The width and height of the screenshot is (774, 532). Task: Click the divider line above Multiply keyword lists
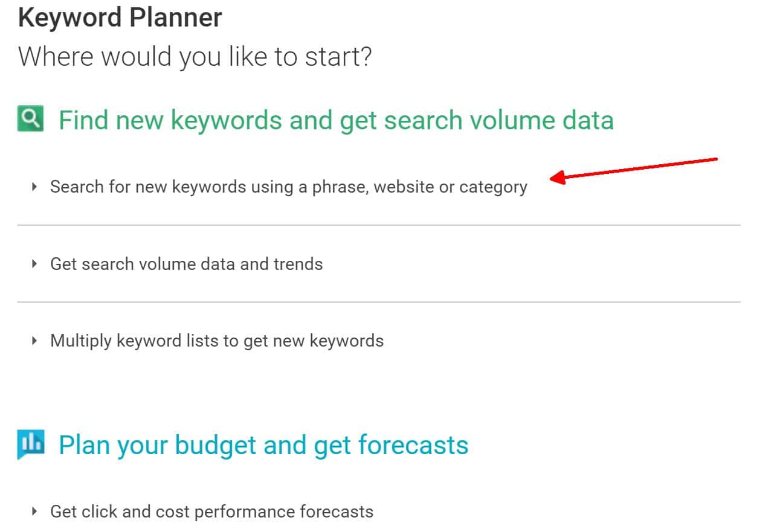point(379,302)
